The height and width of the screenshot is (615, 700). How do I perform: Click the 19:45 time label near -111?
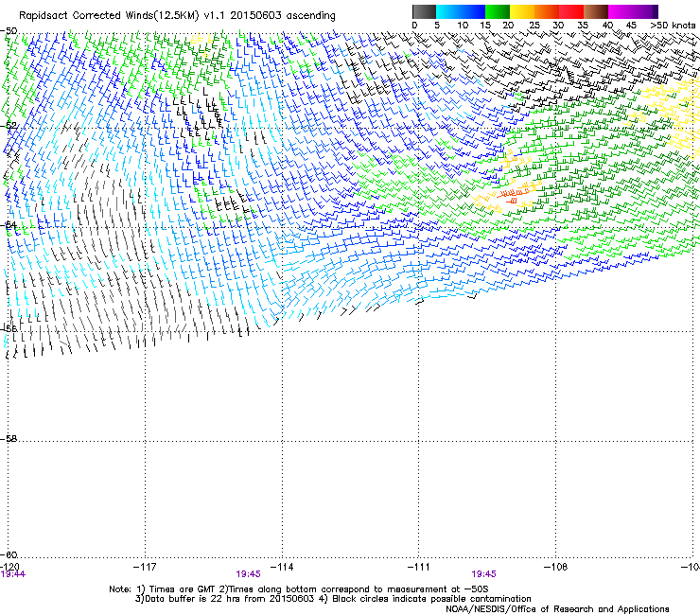484,574
